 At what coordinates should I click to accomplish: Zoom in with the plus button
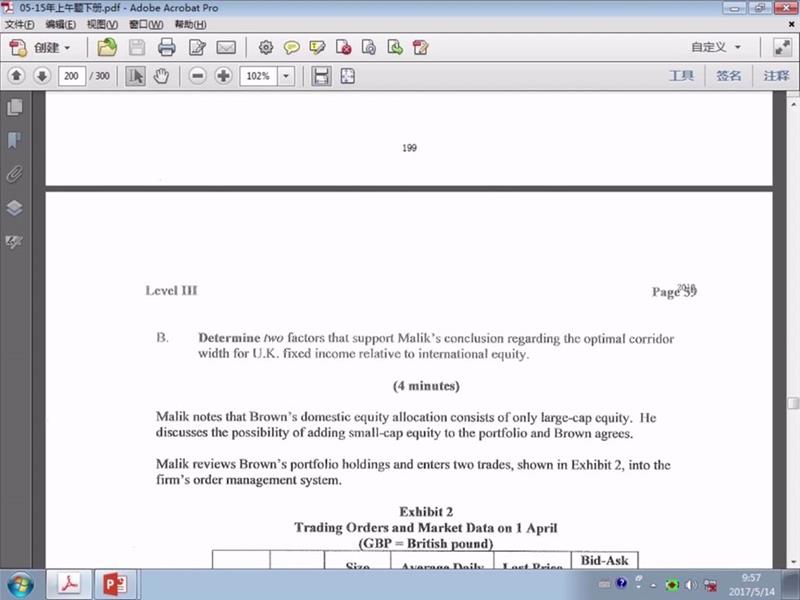(x=223, y=76)
